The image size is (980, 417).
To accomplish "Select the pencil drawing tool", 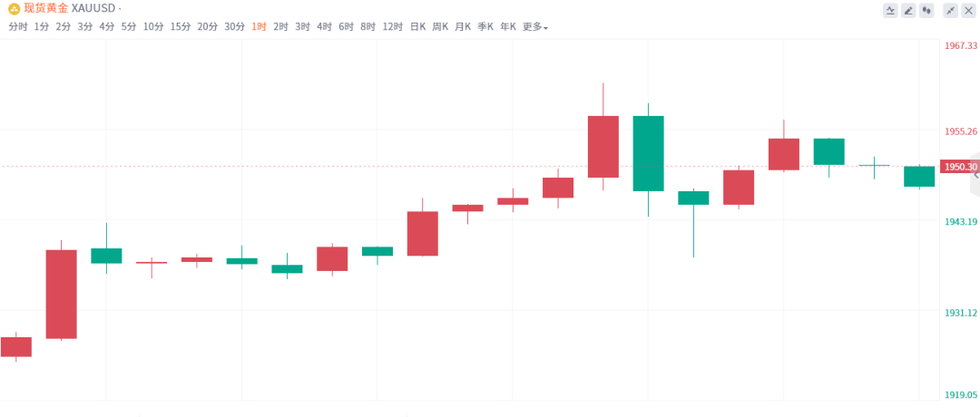I will click(x=908, y=10).
